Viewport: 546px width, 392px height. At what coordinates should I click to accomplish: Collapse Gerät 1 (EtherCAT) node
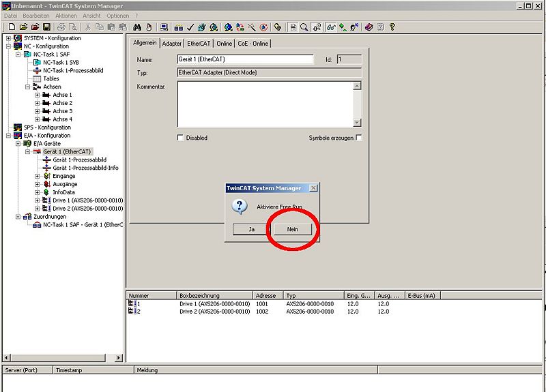pyautogui.click(x=28, y=151)
